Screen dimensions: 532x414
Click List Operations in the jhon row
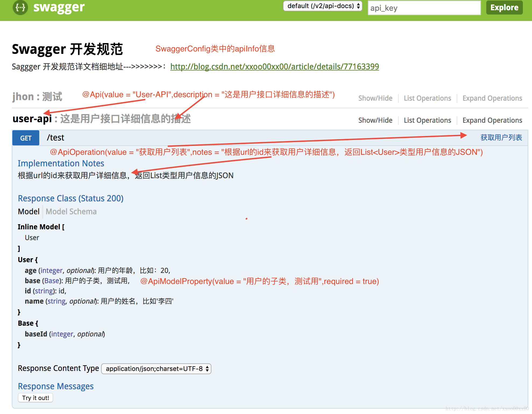click(x=427, y=98)
